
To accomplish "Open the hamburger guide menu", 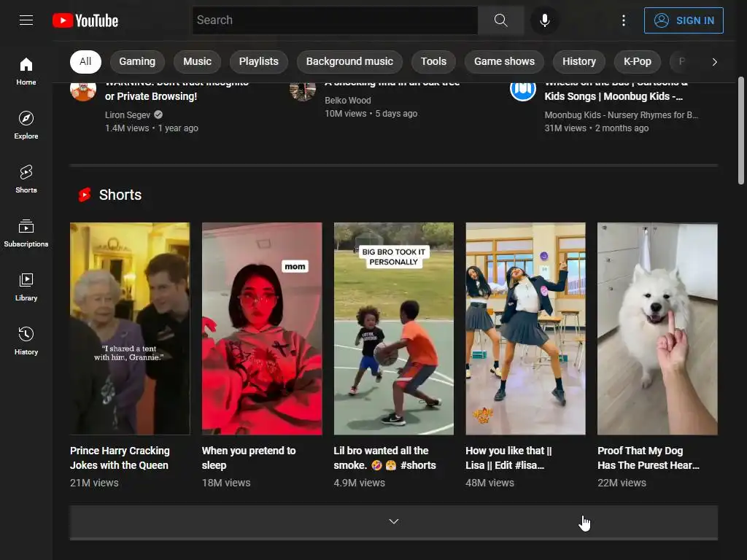I will point(26,20).
